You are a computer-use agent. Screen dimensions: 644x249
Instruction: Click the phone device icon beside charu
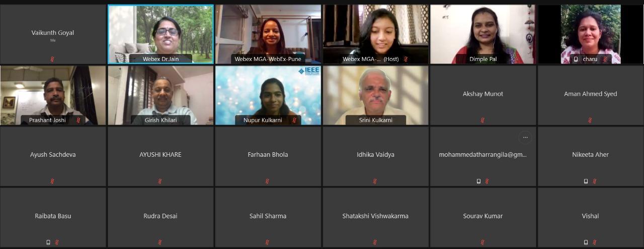(576, 59)
